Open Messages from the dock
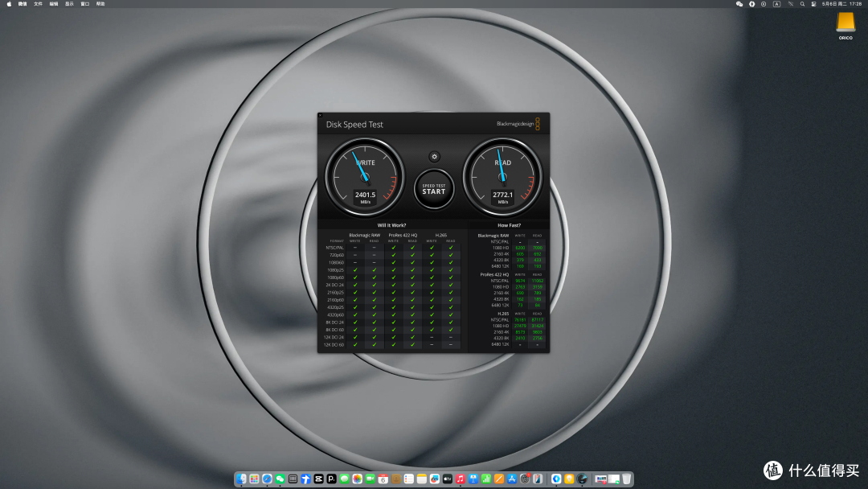This screenshot has width=868, height=489. coord(344,479)
